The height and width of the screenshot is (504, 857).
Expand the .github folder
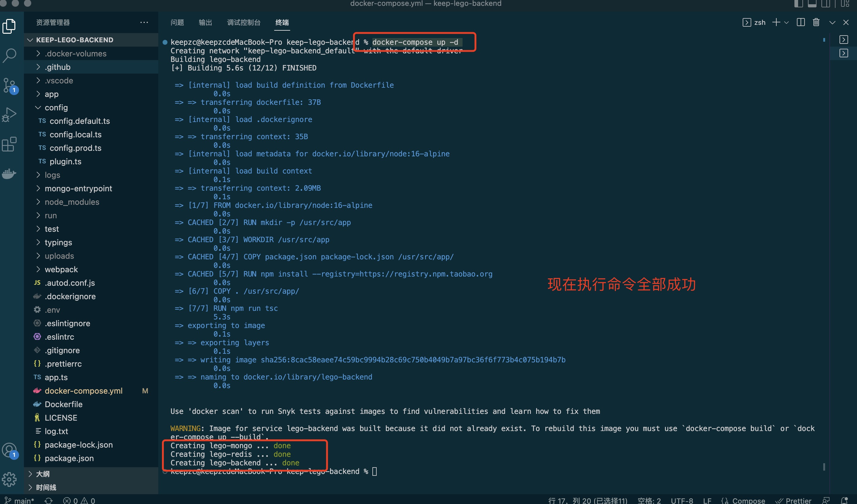click(x=91, y=67)
